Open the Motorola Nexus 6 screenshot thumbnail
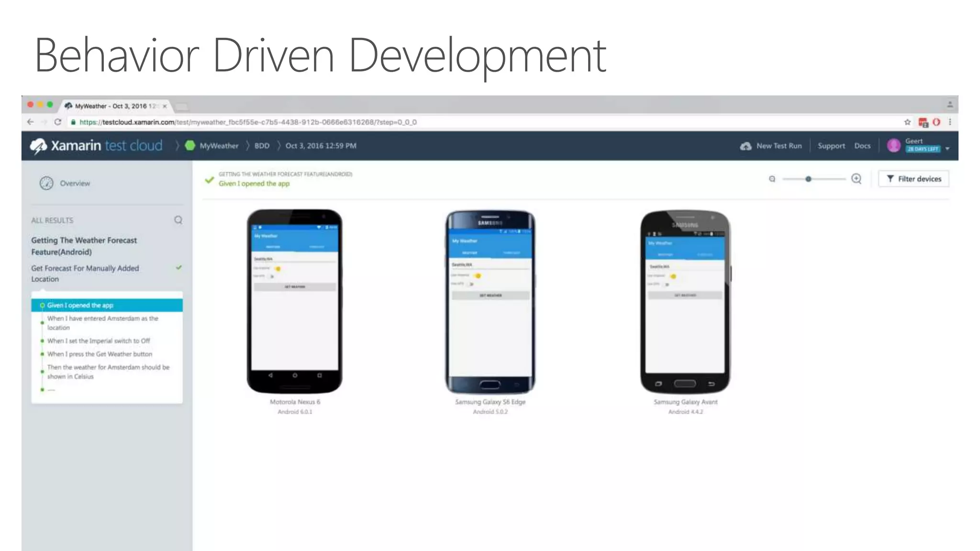Screen dimensions: 980x551 point(295,301)
